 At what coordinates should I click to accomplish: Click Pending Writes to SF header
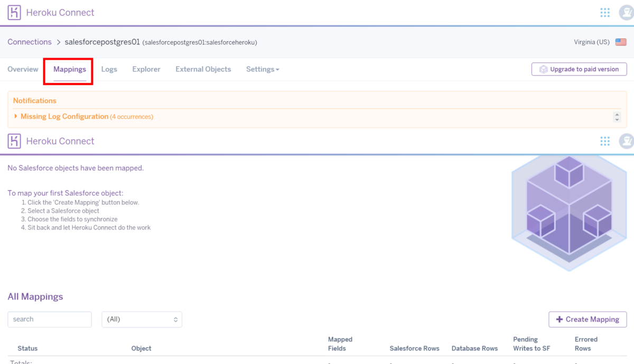[x=532, y=344]
